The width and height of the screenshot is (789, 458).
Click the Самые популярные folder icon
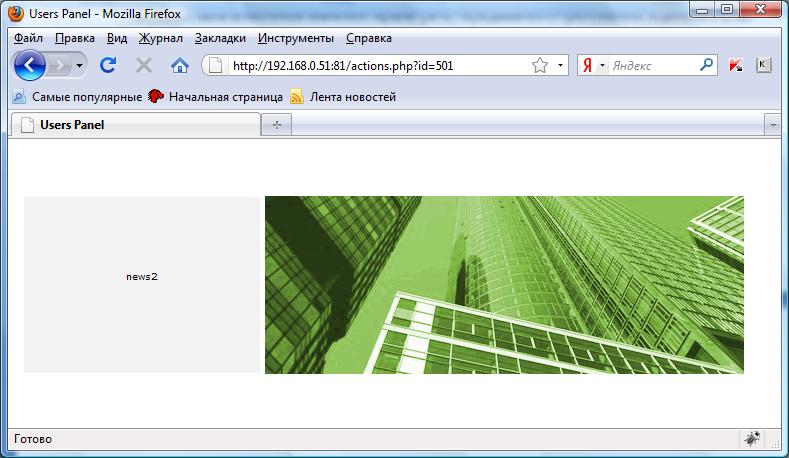19,97
